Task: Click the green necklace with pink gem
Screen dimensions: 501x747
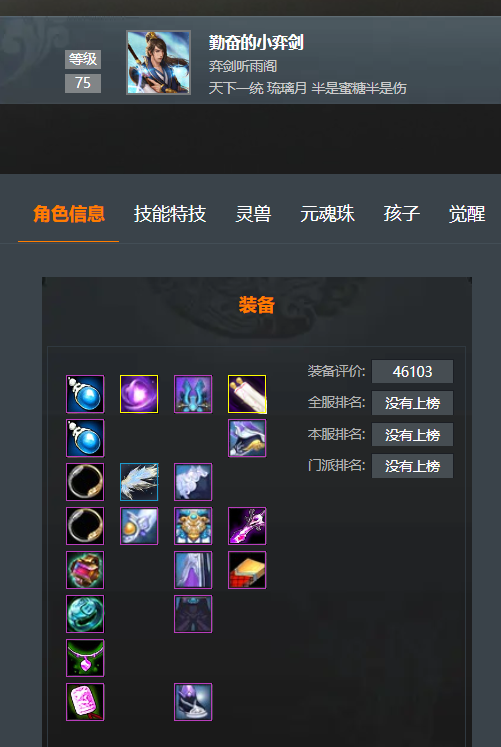Action: tap(85, 658)
